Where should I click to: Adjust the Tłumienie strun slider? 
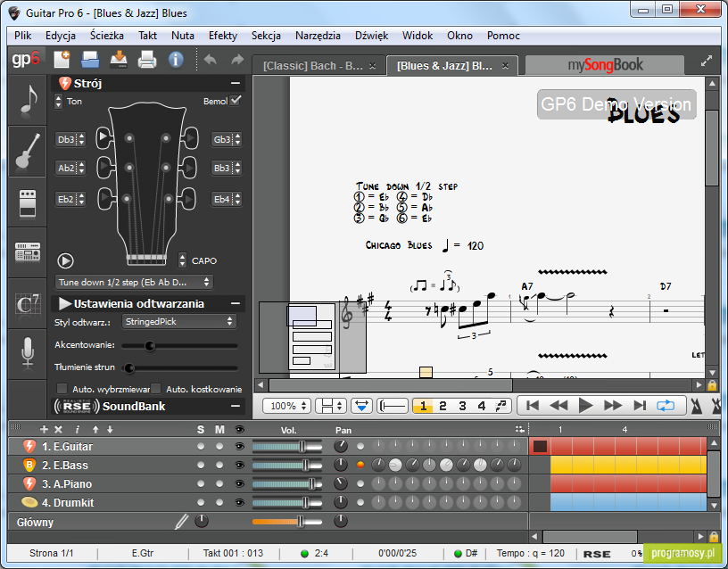(179, 368)
